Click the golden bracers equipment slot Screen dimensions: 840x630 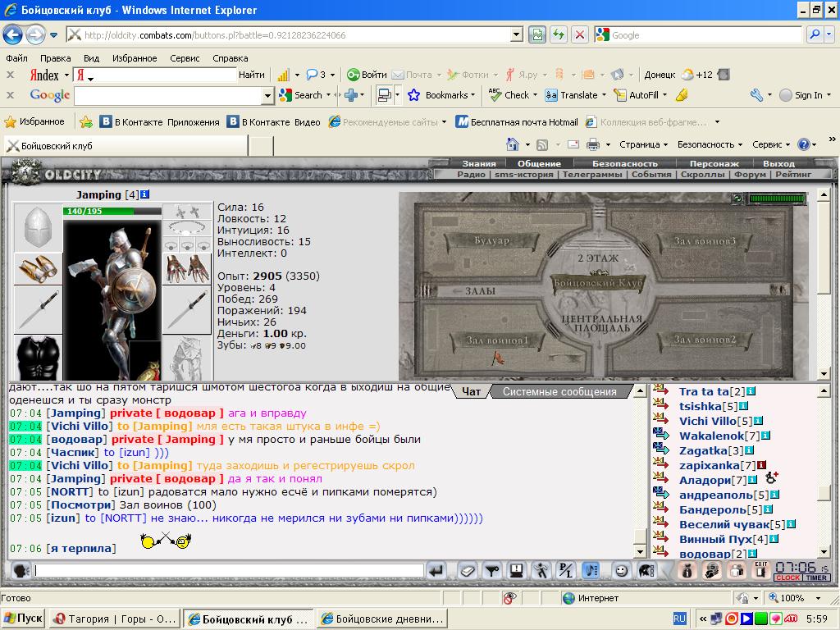pyautogui.click(x=38, y=268)
